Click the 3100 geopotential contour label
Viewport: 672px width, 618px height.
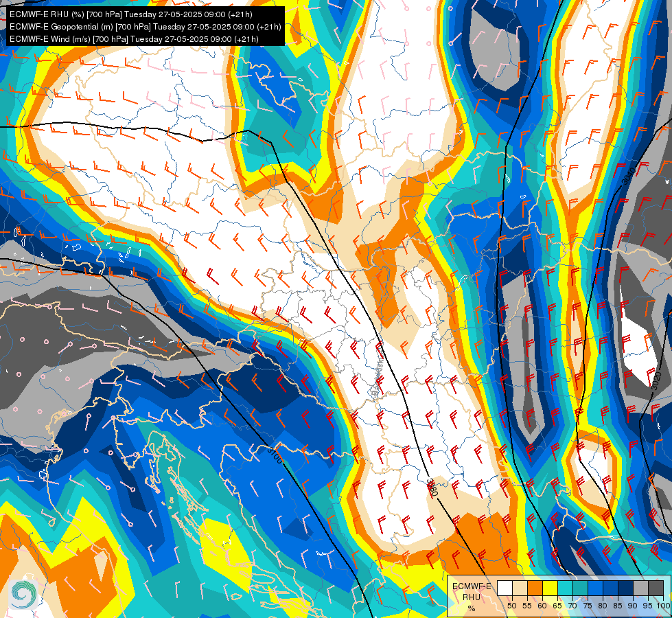click(x=275, y=455)
